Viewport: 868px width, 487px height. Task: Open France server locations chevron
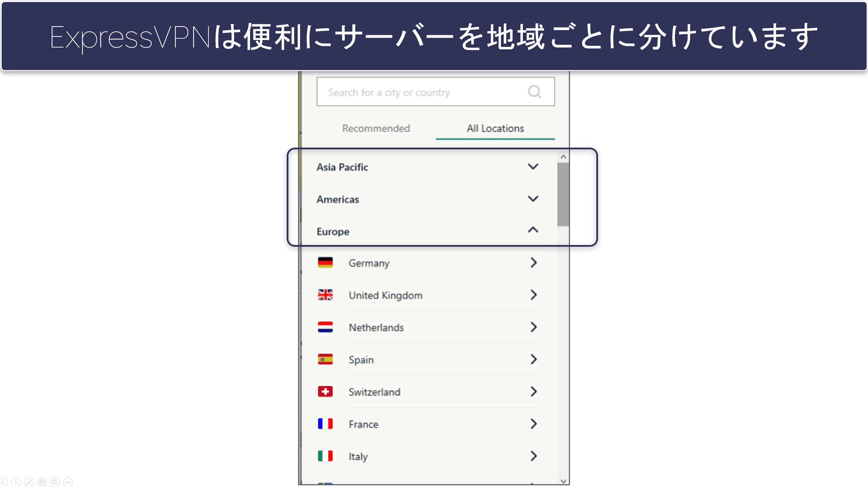[x=533, y=424]
